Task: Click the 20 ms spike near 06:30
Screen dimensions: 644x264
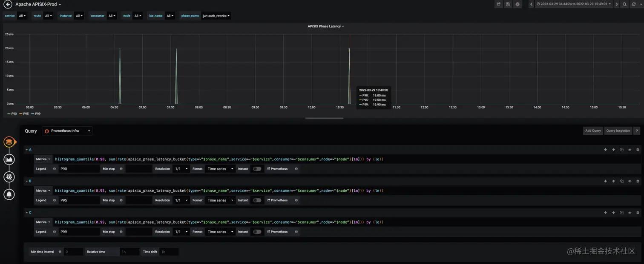Action: click(120, 49)
